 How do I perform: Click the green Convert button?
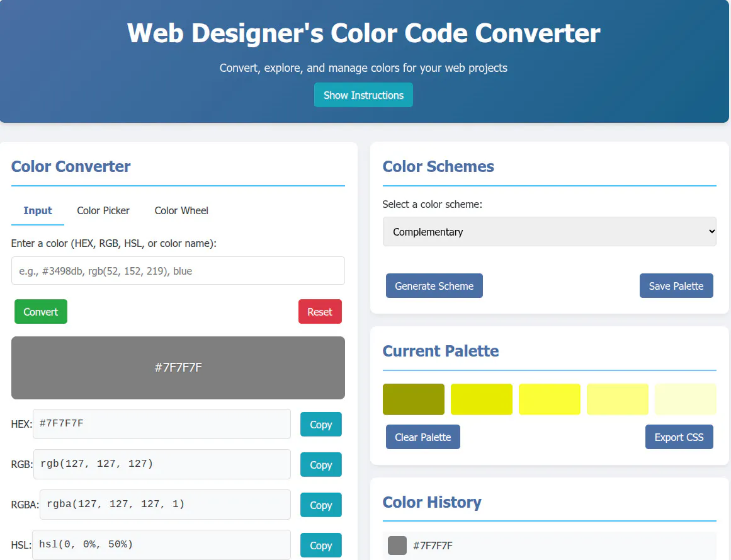[41, 311]
